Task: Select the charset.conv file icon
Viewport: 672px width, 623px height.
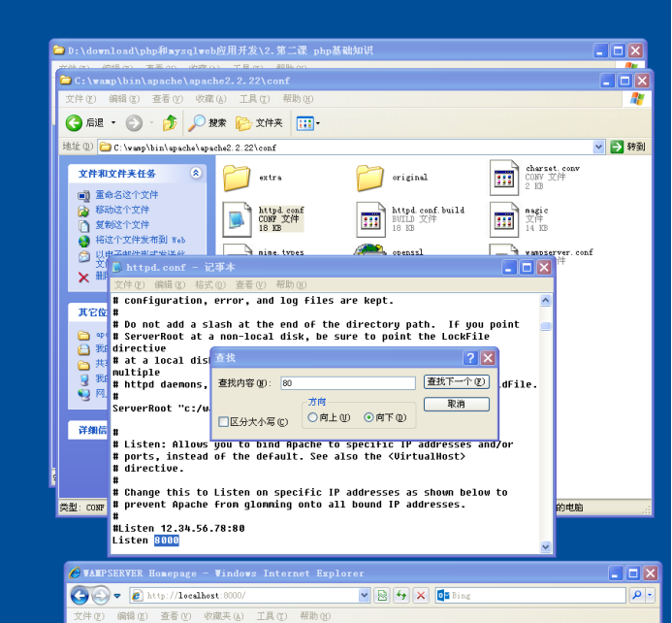Action: point(504,178)
